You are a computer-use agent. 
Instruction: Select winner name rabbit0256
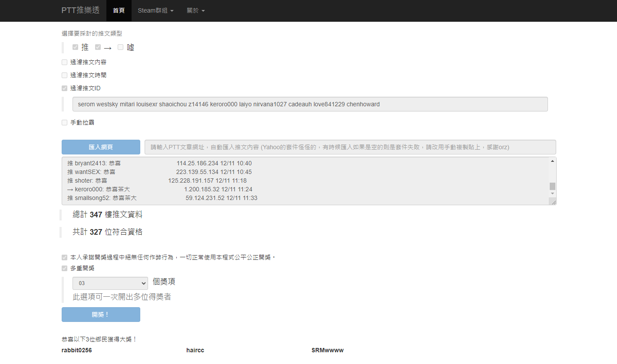point(77,350)
